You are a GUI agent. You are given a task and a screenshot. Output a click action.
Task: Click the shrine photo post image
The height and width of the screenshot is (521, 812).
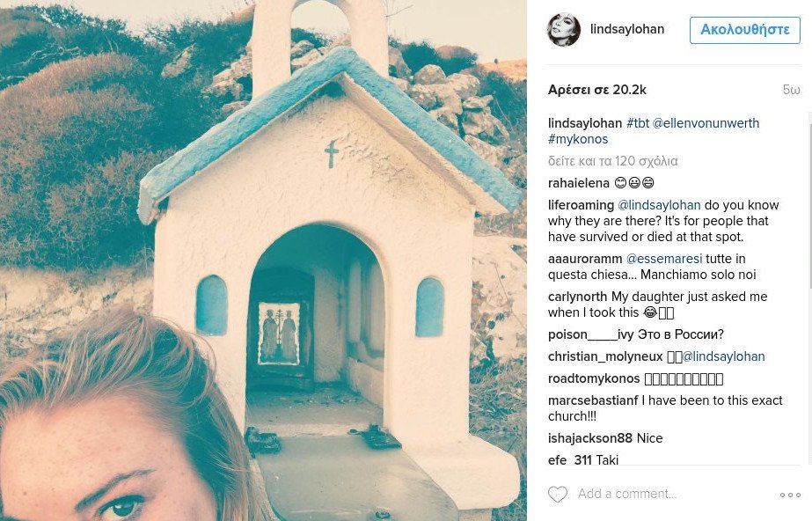[263, 260]
